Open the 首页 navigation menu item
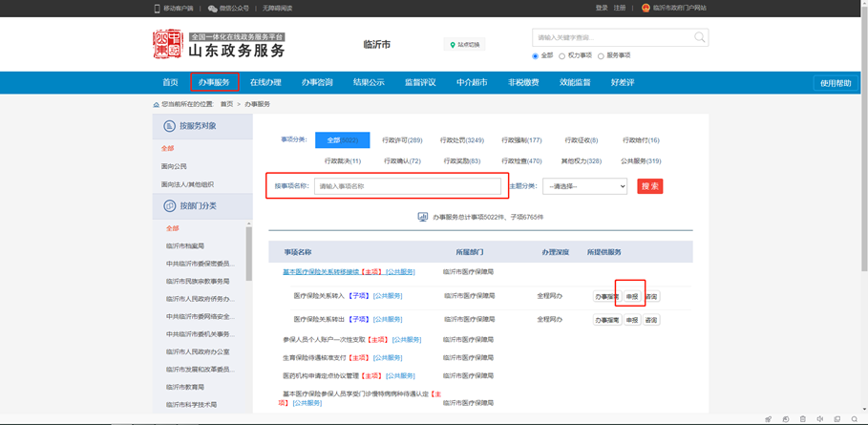This screenshot has height=425, width=868. pos(170,82)
